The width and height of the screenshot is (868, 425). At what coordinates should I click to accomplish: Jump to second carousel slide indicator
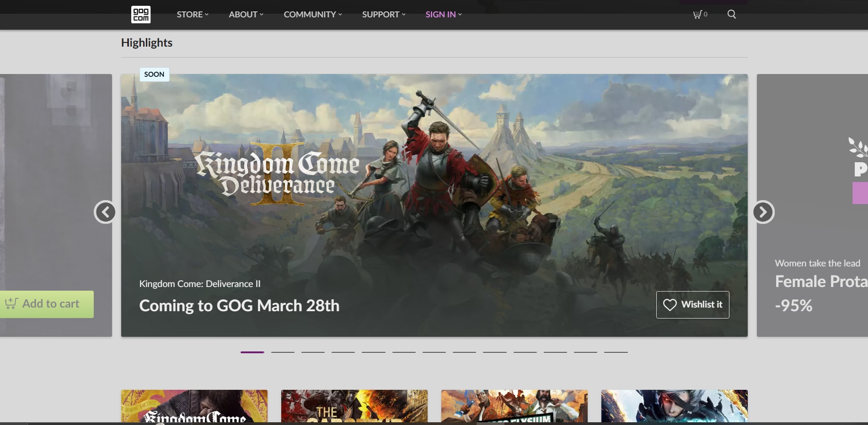(x=283, y=352)
